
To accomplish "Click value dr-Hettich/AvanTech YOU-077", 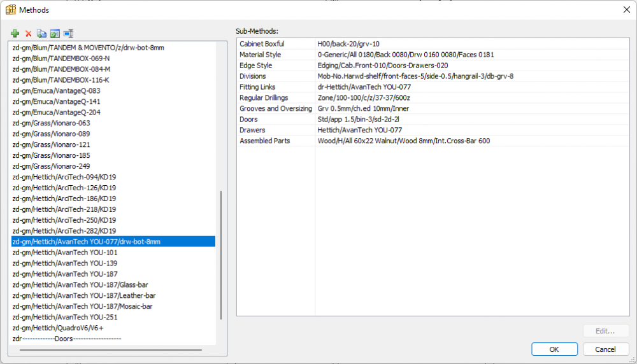I will [x=364, y=87].
